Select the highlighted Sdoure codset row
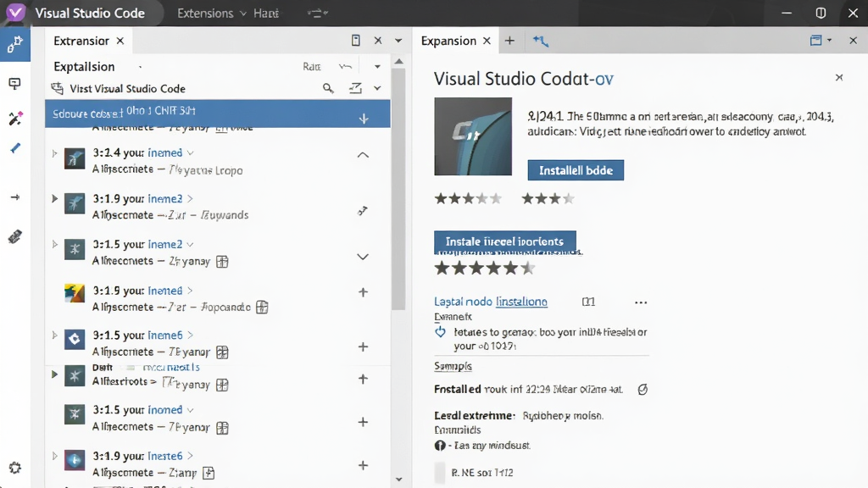 pyautogui.click(x=218, y=114)
